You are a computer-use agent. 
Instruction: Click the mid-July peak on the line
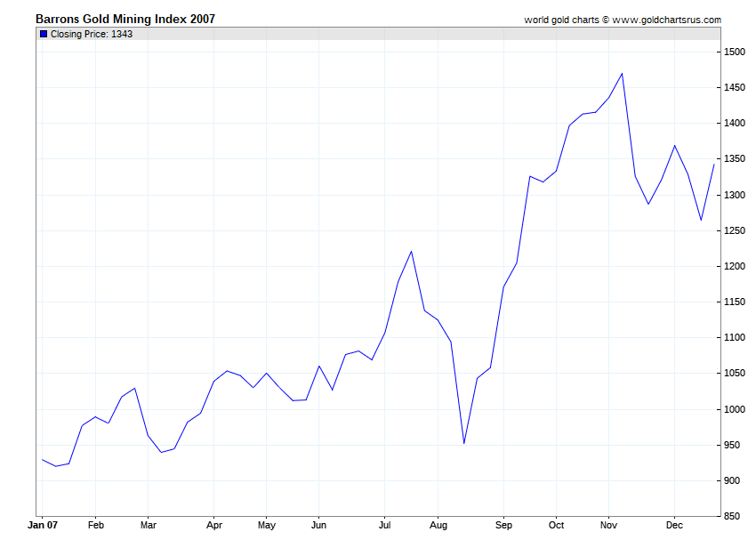coord(411,252)
